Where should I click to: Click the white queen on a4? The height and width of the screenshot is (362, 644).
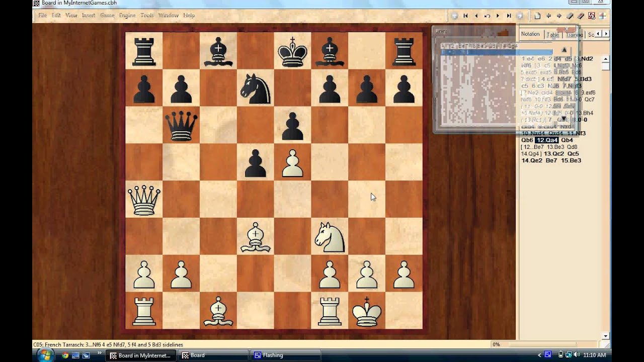(x=144, y=200)
